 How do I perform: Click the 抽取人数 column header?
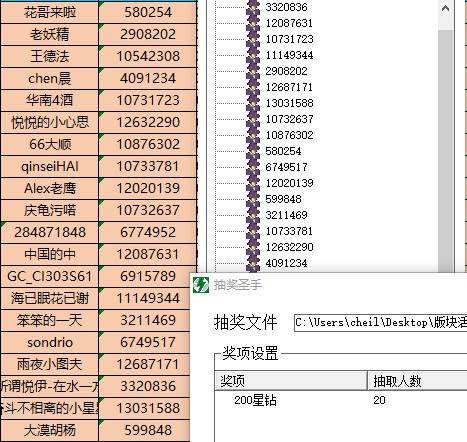(x=417, y=381)
